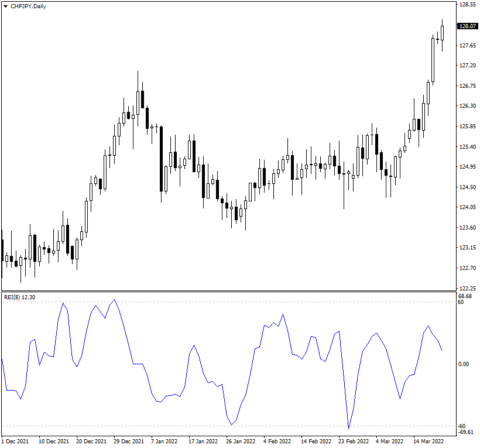Click the 124.05 price scale label
Viewport: 480px width, 448px height.
(x=468, y=207)
